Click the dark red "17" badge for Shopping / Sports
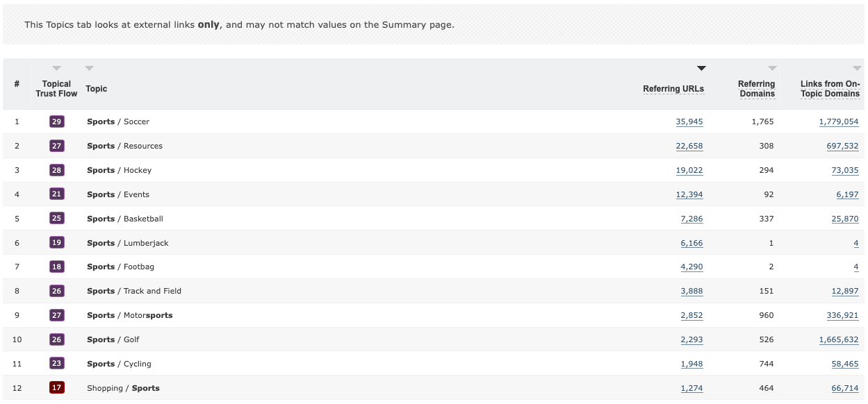The width and height of the screenshot is (868, 404). click(x=56, y=387)
